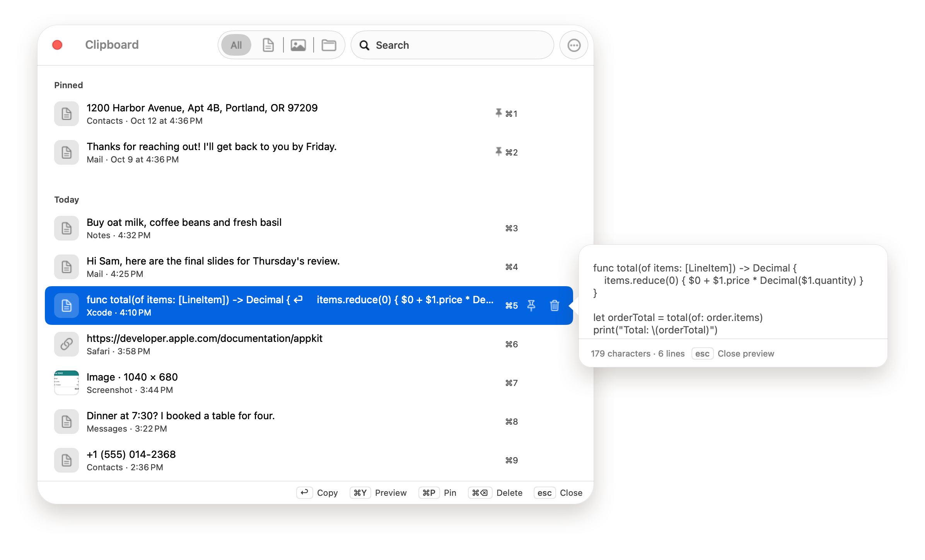Click the ⌘⌫ shortcut badge
Image resolution: width=925 pixels, height=560 pixels.
click(480, 493)
